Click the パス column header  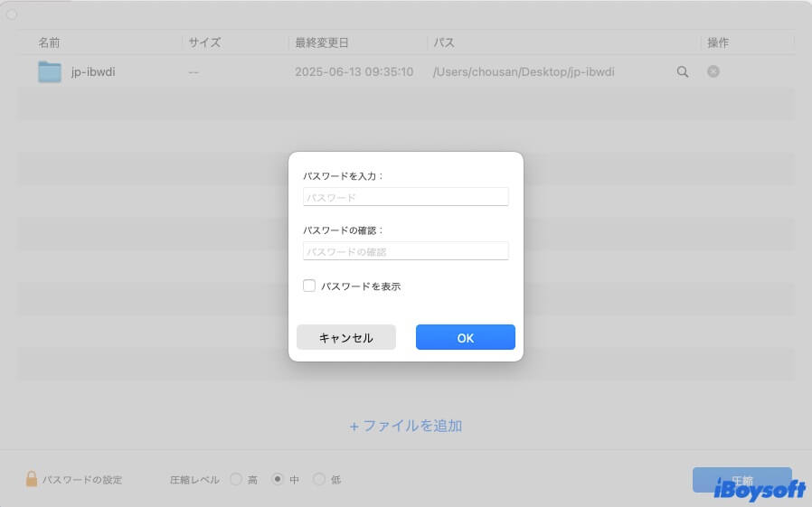click(x=444, y=42)
